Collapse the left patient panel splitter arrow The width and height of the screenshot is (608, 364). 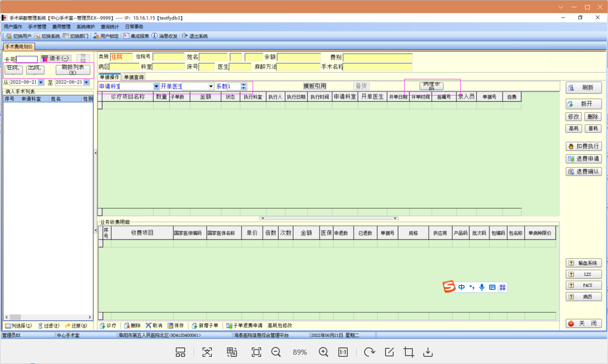tap(96, 153)
